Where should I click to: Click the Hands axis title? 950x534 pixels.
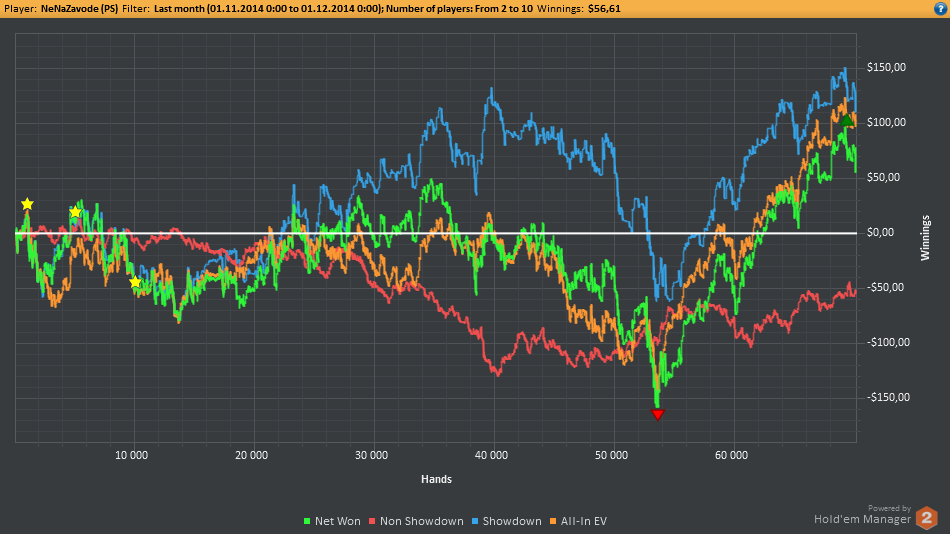click(436, 479)
